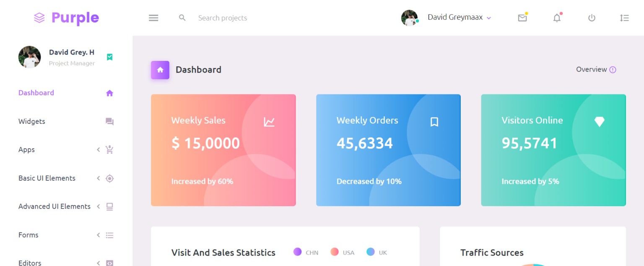Select the purple CHN legend color dot
Image resolution: width=644 pixels, height=266 pixels.
(297, 252)
